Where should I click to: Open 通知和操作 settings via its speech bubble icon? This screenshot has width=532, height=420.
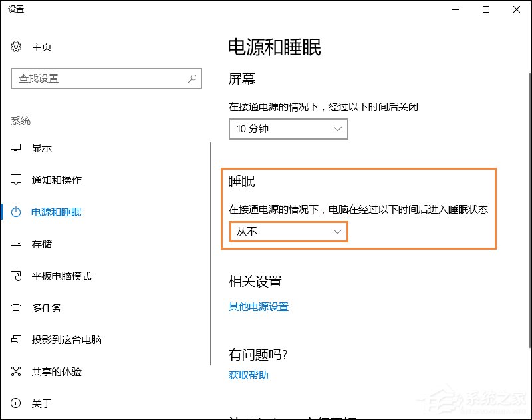(x=15, y=180)
